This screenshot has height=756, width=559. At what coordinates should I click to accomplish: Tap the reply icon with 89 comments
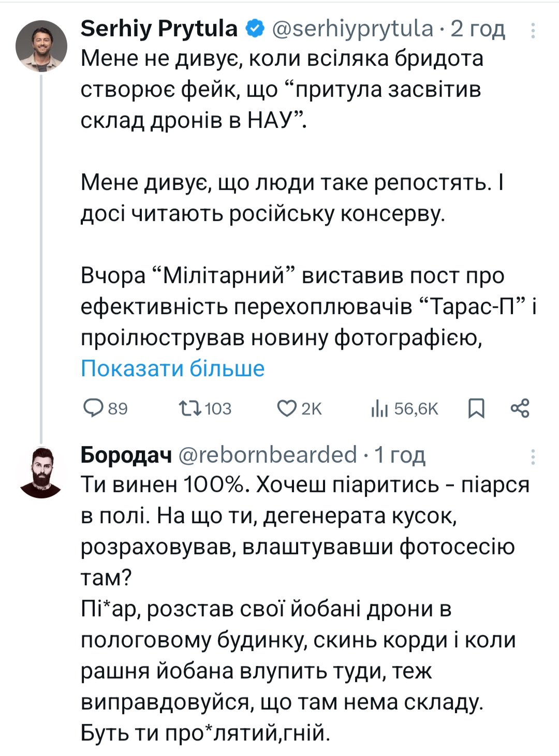tap(94, 408)
